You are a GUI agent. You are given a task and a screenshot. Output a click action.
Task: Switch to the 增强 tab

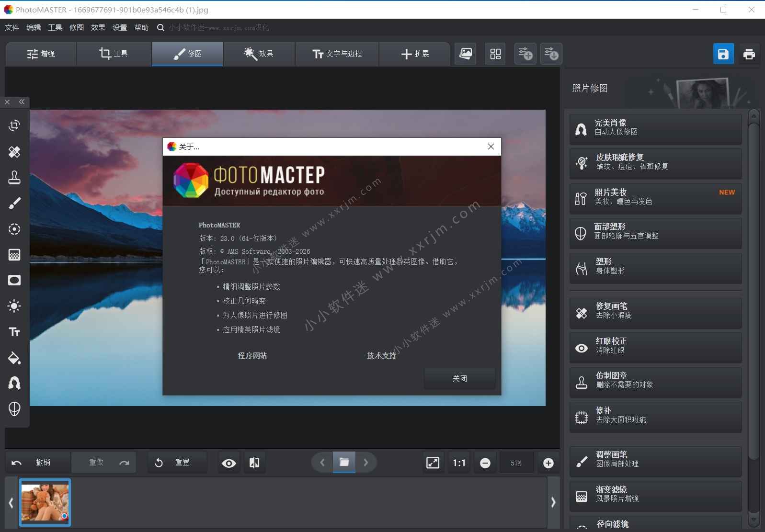point(41,54)
